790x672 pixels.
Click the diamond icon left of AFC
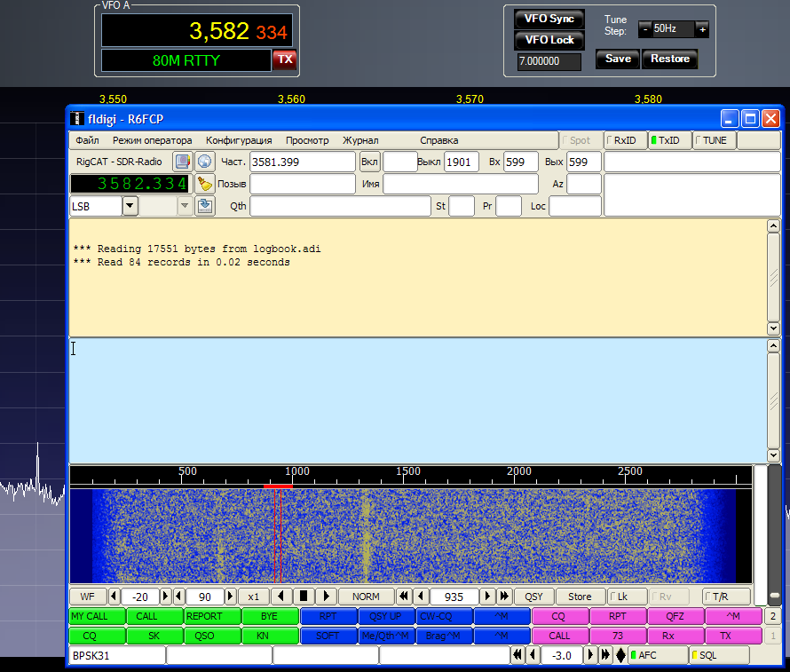620,655
